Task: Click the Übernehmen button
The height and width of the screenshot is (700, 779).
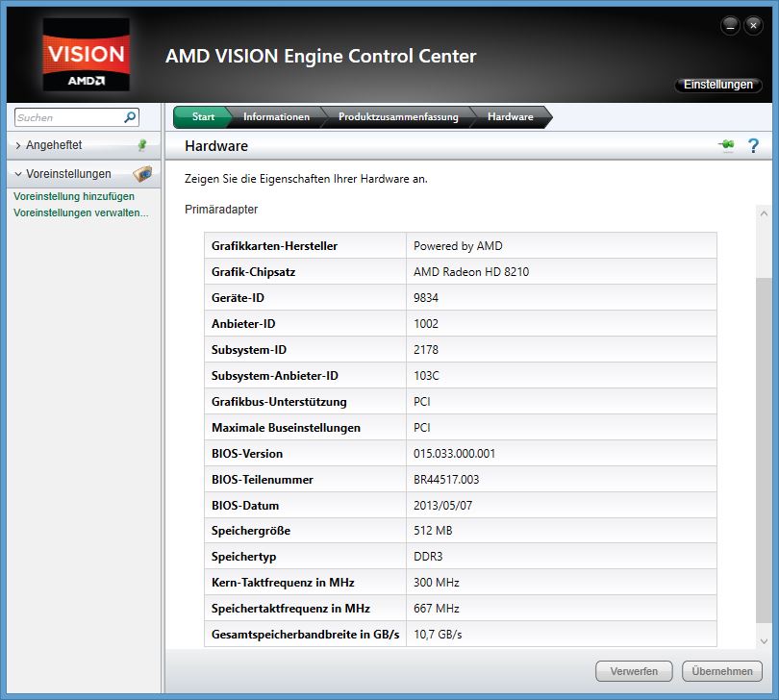Action: [x=722, y=671]
